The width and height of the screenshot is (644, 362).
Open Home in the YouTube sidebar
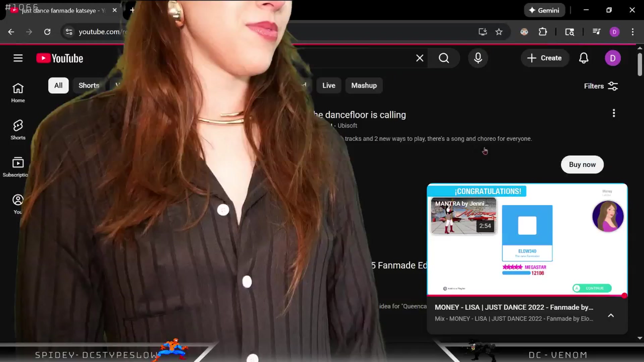tap(18, 93)
